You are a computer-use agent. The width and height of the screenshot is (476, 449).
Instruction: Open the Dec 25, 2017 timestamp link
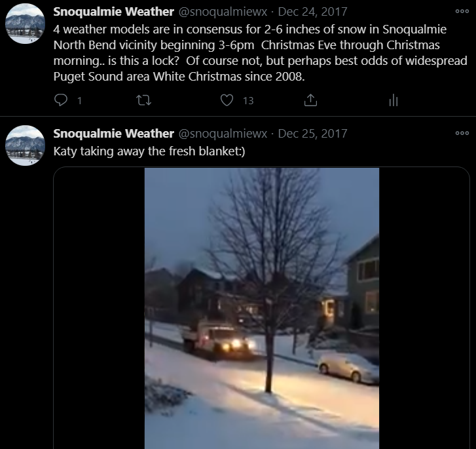coord(312,133)
